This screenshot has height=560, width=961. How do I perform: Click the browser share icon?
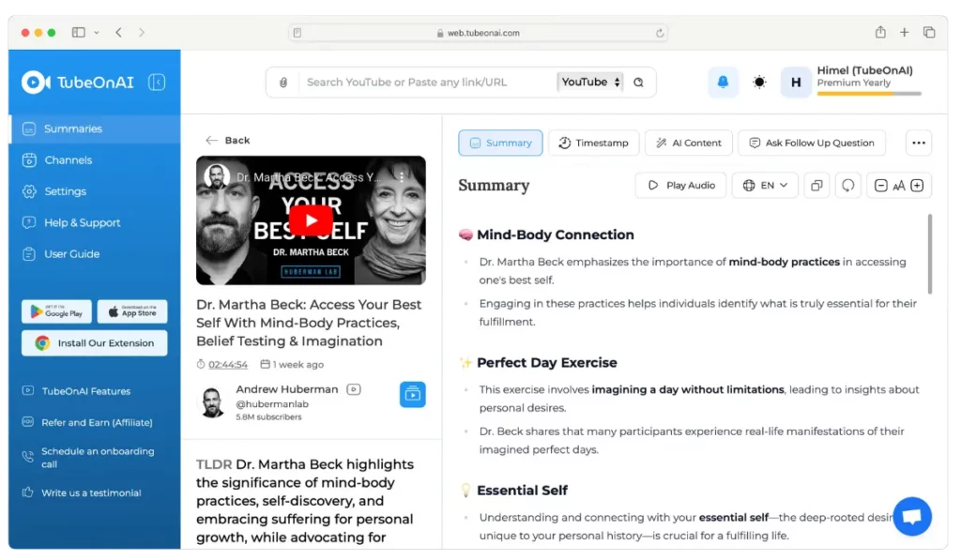pos(880,33)
